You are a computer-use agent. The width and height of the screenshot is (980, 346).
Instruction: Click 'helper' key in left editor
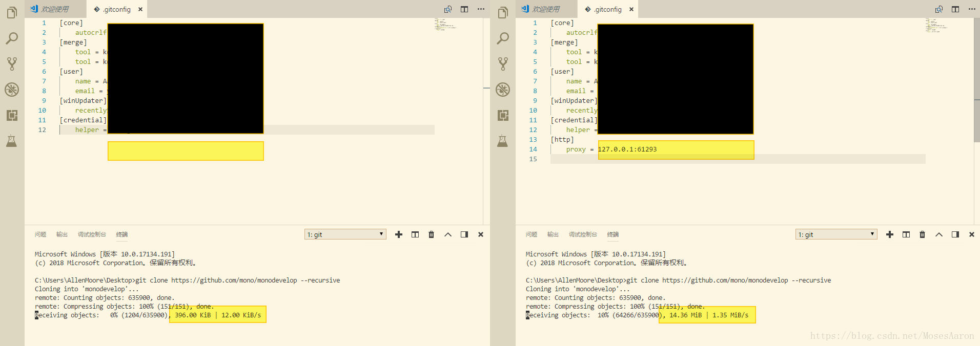pos(87,130)
